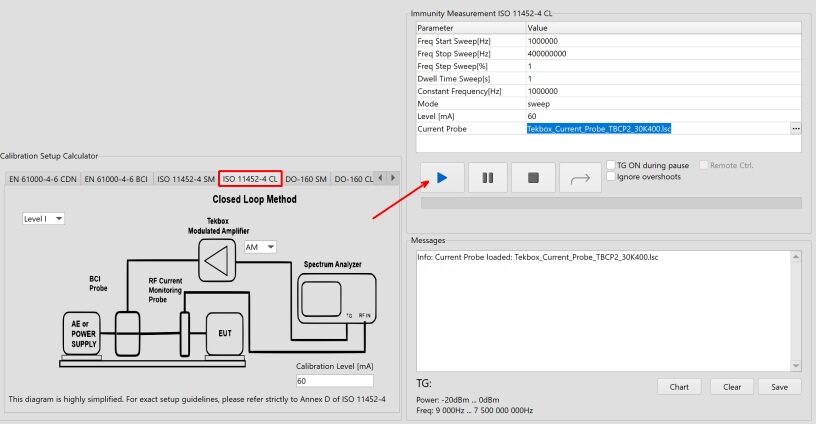Click the current probe loaded info message
The width and height of the screenshot is (816, 424).
coord(538,257)
